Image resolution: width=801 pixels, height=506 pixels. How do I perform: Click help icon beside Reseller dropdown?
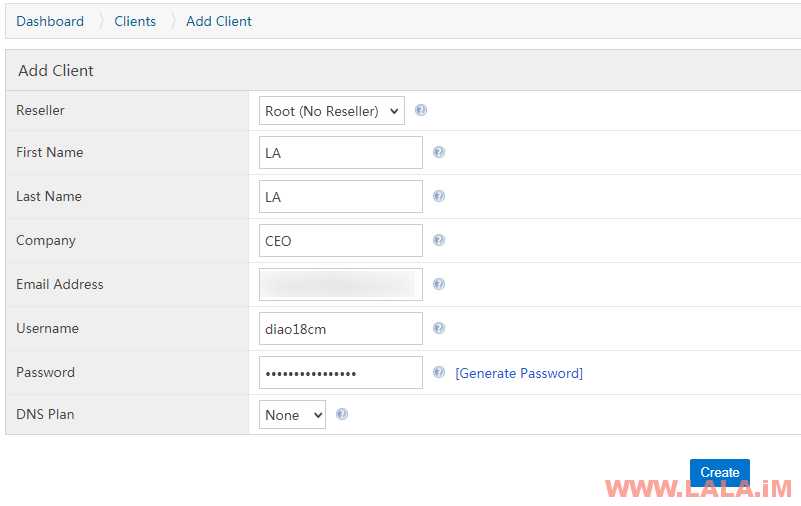(x=420, y=110)
